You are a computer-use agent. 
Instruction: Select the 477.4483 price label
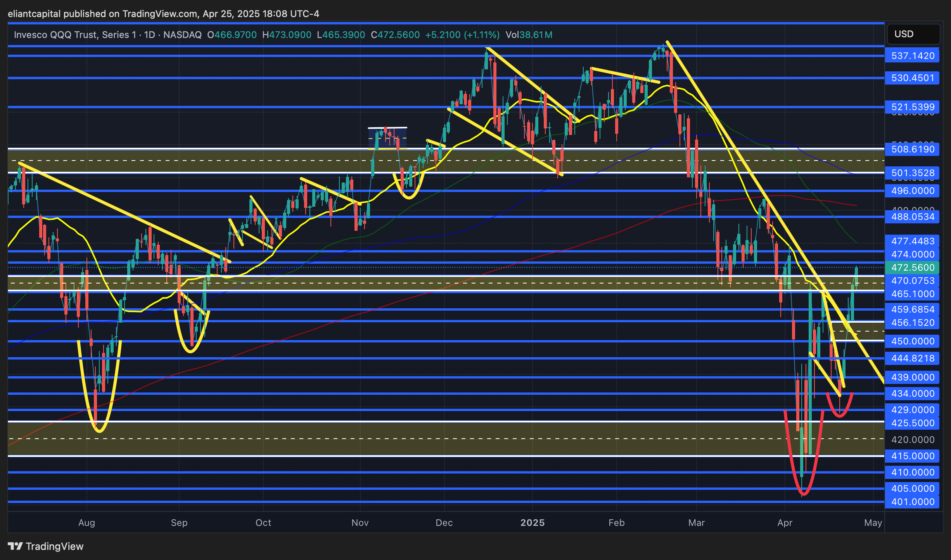point(912,241)
